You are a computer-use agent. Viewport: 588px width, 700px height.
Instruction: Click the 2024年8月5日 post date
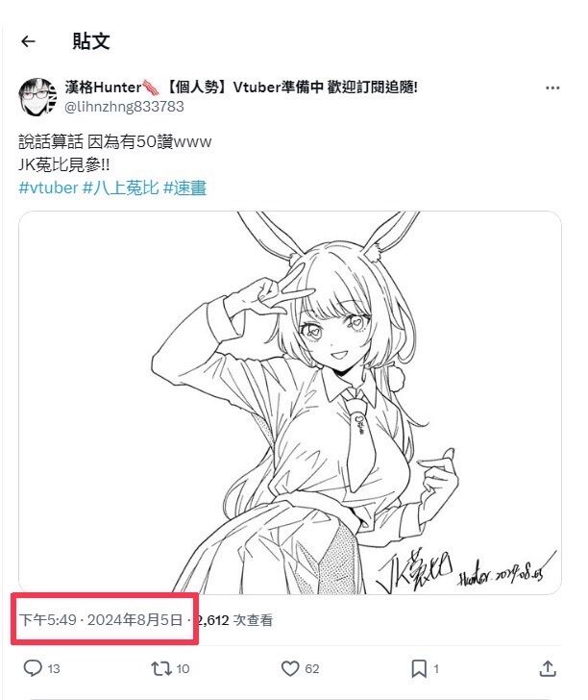click(x=135, y=619)
